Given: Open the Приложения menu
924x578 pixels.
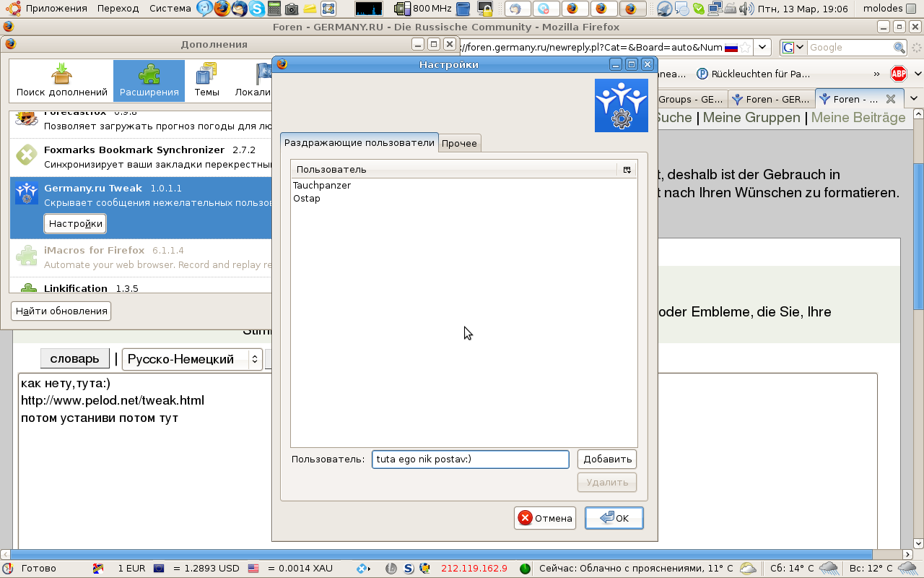Looking at the screenshot, I should pos(47,9).
